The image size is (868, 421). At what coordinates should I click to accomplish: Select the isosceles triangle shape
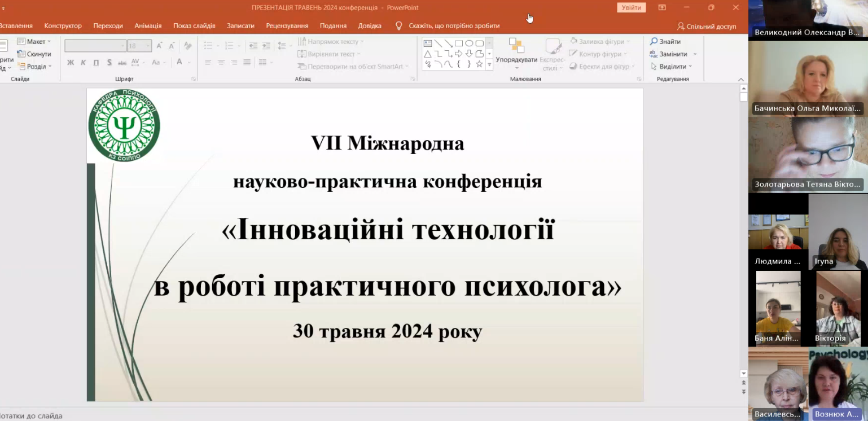point(428,54)
